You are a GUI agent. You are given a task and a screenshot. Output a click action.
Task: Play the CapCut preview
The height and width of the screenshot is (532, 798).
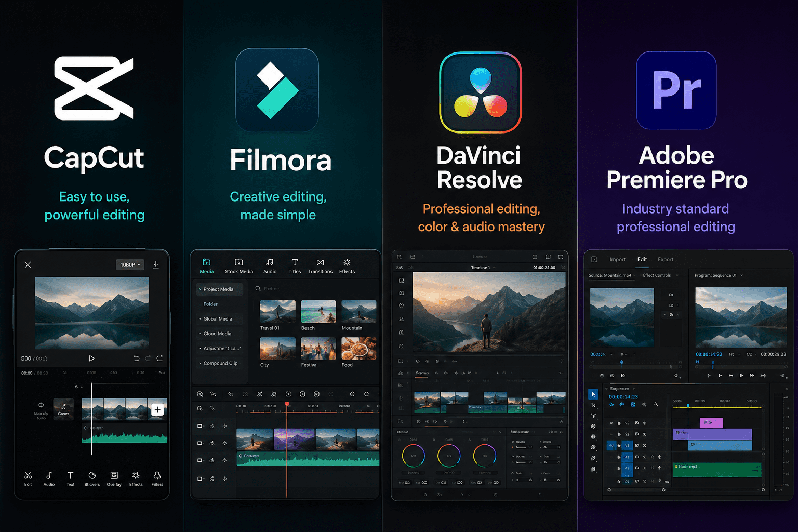91,358
